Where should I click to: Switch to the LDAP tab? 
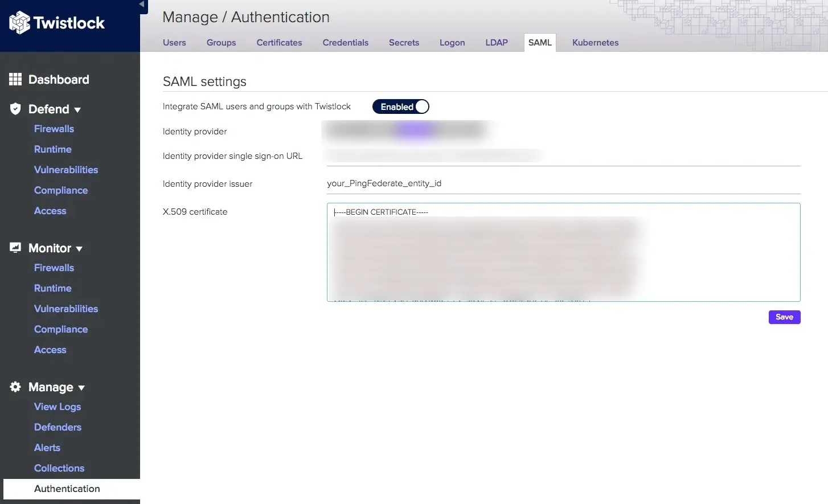tap(496, 42)
